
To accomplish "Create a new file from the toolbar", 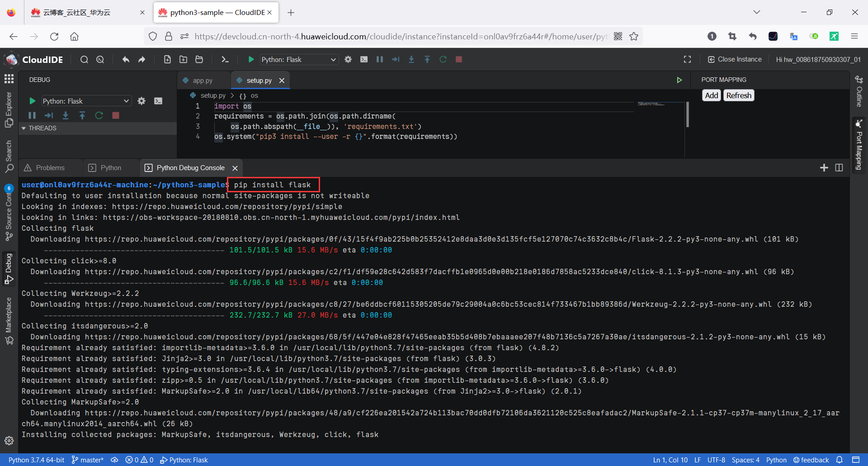I will click(x=167, y=59).
